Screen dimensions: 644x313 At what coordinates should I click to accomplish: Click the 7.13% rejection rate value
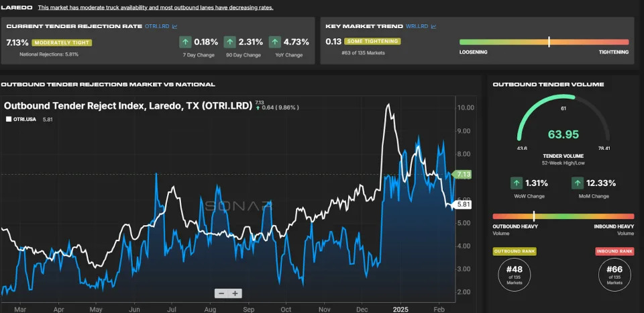pos(17,42)
